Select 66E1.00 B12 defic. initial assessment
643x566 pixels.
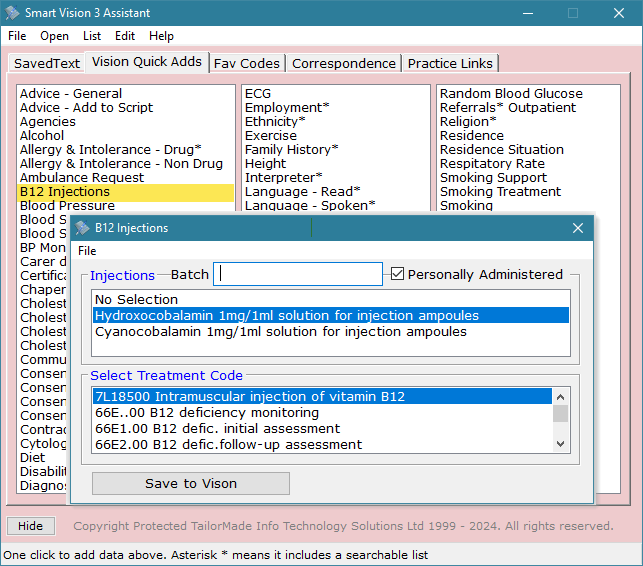point(322,429)
